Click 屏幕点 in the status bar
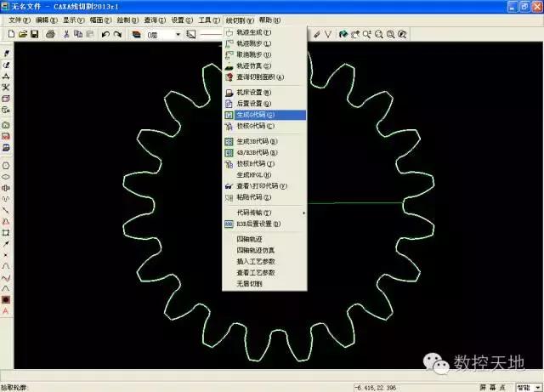544x392 pixels. (492, 388)
